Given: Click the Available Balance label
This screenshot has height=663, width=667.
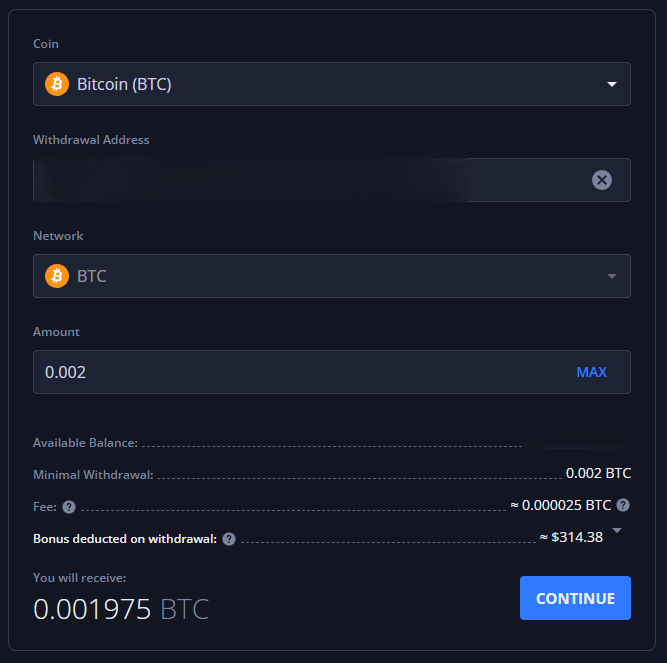Looking at the screenshot, I should pos(85,443).
